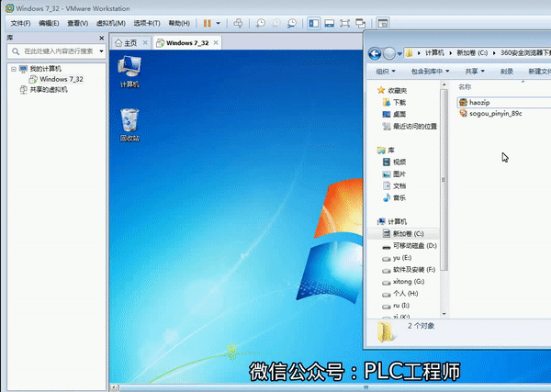Close the 库 library panel
The height and width of the screenshot is (392, 551).
[x=102, y=38]
